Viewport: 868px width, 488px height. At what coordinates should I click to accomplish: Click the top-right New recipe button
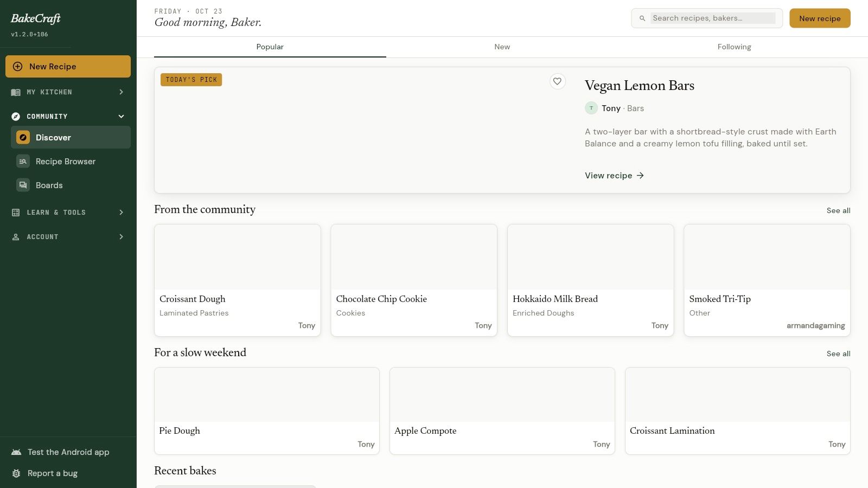[820, 18]
